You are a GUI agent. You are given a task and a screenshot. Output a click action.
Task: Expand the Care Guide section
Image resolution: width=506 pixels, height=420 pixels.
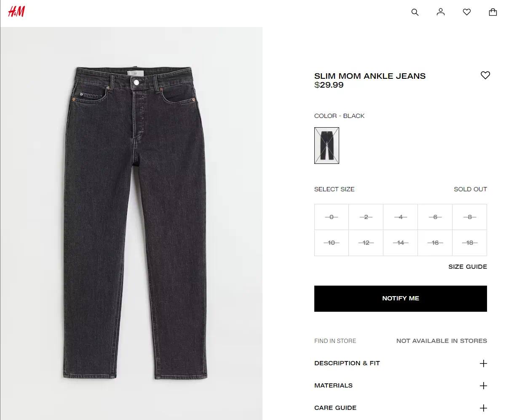[x=400, y=408]
